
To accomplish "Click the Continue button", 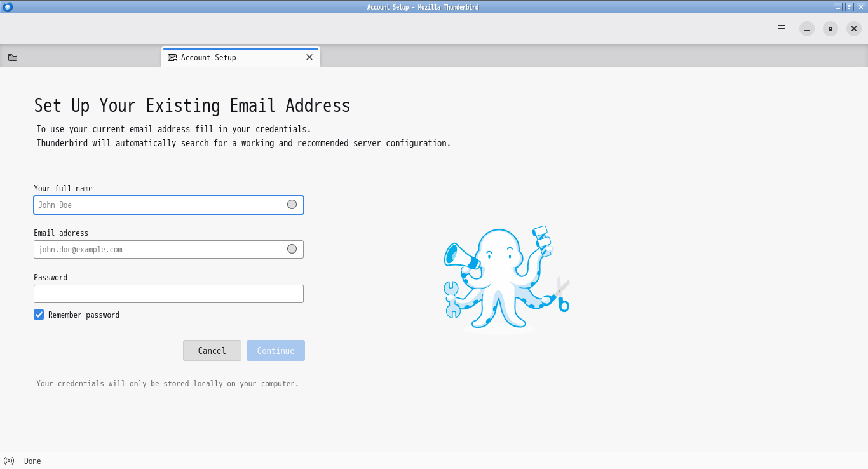I will click(x=275, y=350).
